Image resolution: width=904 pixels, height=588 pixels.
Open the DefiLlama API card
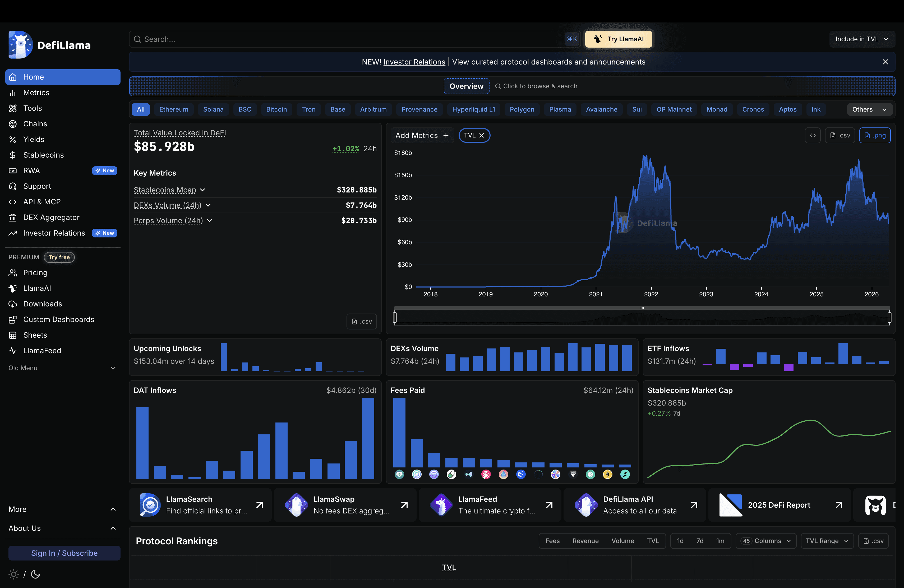pos(635,505)
